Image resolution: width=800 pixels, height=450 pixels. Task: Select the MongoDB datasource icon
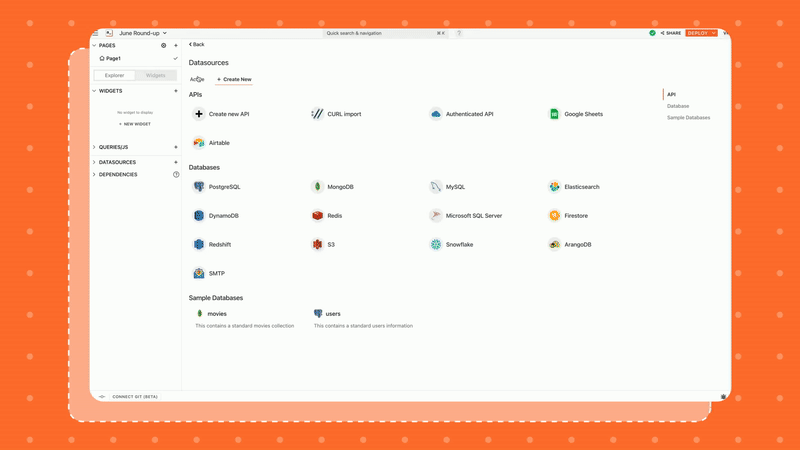317,187
